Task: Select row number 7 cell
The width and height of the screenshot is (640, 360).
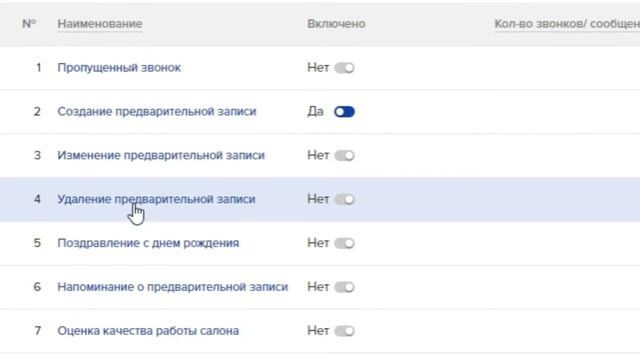Action: [x=37, y=331]
